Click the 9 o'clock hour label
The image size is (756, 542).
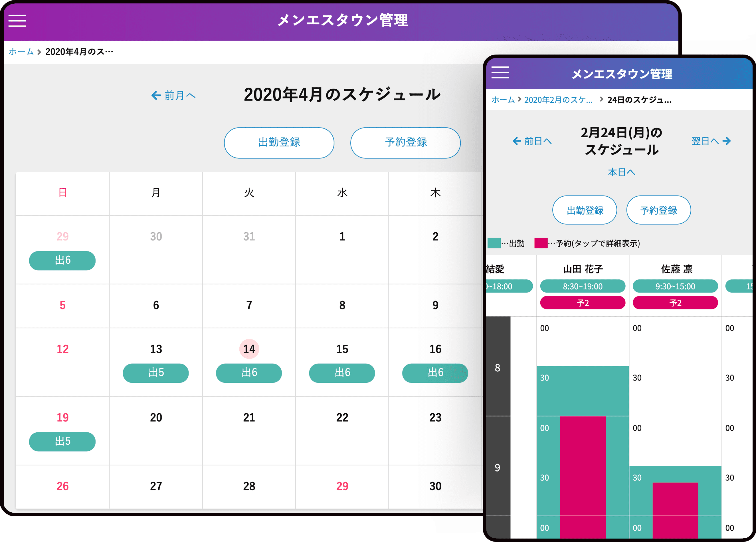click(497, 468)
